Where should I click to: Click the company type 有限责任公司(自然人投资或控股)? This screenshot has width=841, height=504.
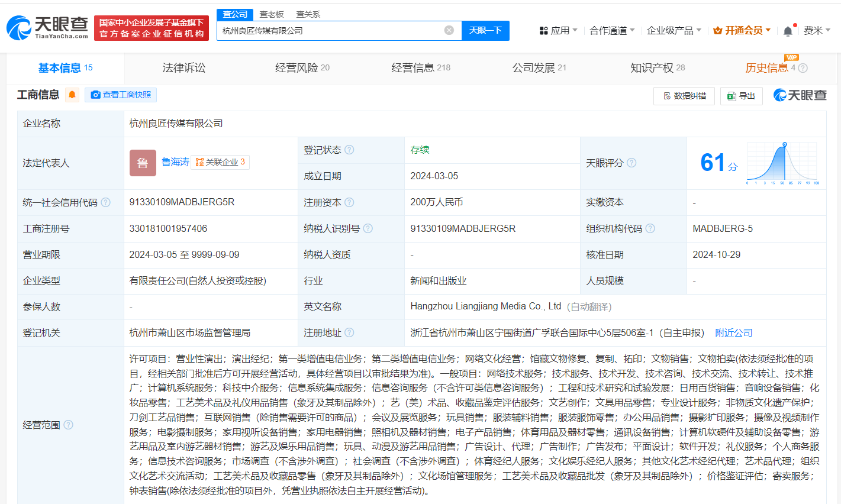coord(198,280)
